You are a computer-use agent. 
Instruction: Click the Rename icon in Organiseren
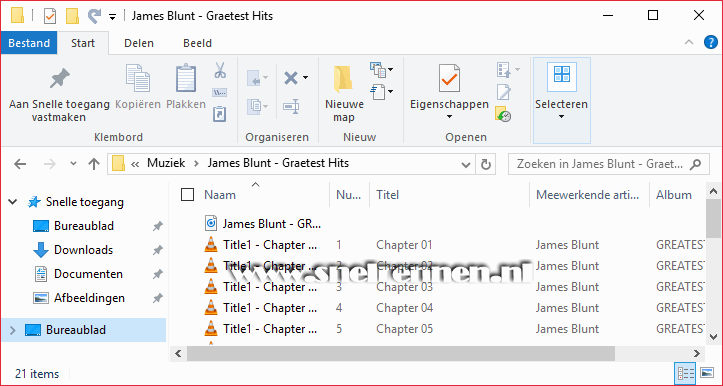coord(291,107)
